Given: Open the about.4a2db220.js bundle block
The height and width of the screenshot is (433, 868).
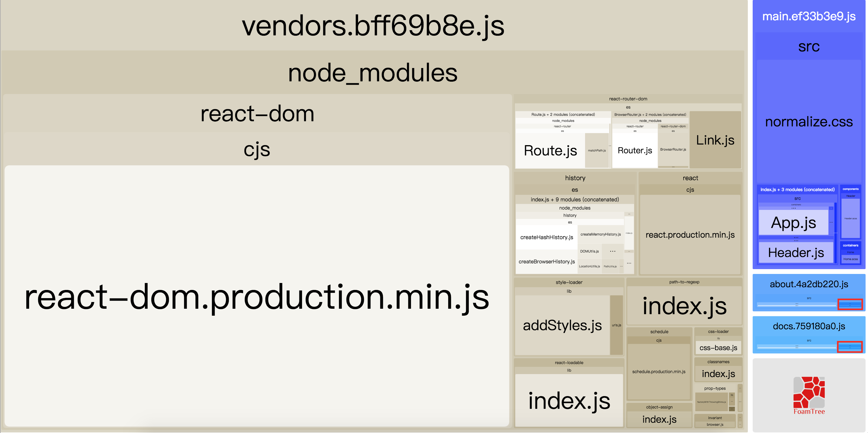Looking at the screenshot, I should 809,292.
